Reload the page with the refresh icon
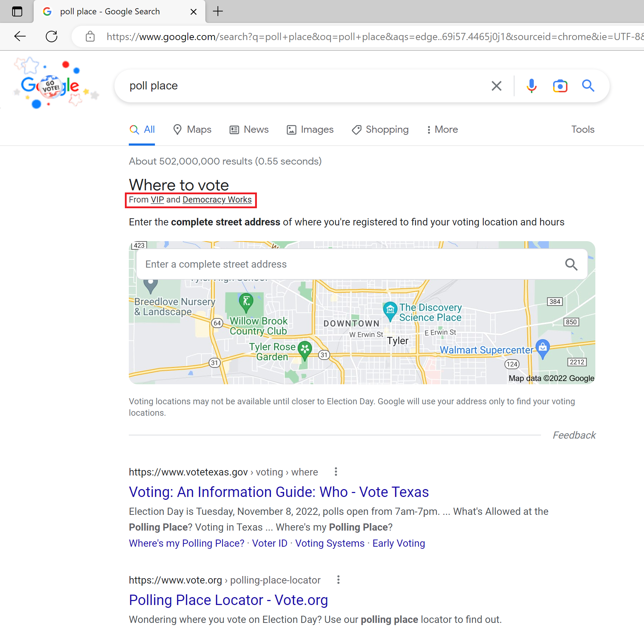Viewport: 644px width, 644px height. (52, 36)
